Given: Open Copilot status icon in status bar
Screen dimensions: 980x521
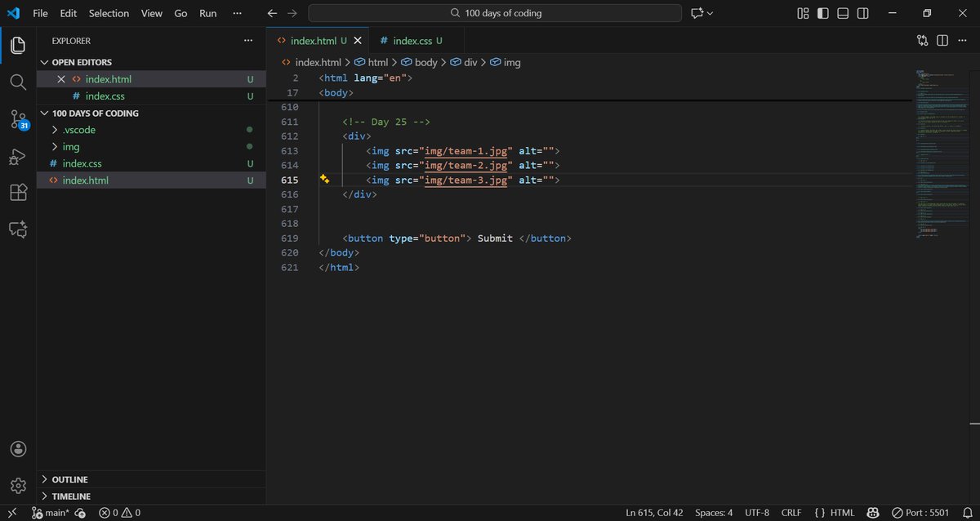Looking at the screenshot, I should coord(872,513).
